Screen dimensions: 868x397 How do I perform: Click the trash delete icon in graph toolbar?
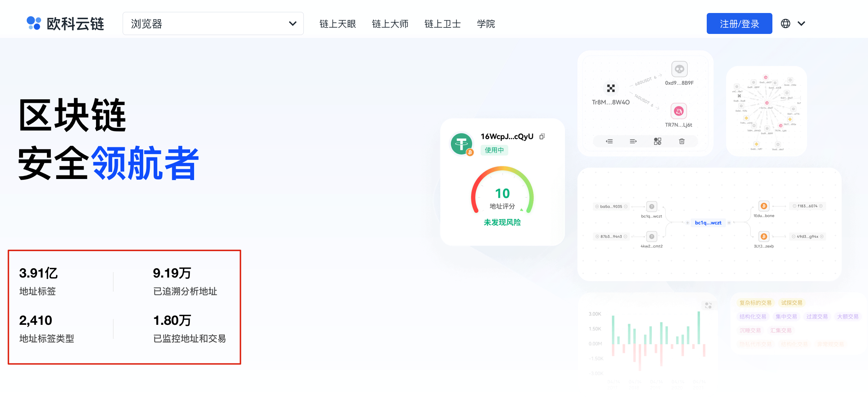pyautogui.click(x=681, y=141)
